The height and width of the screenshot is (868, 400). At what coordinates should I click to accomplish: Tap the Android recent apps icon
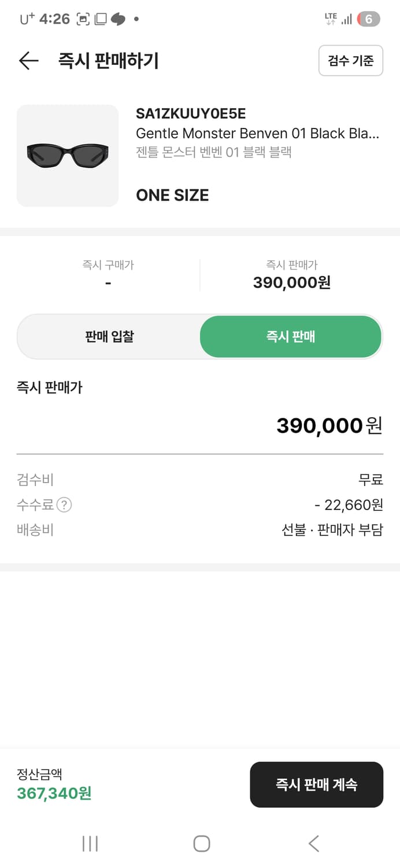pyautogui.click(x=90, y=843)
